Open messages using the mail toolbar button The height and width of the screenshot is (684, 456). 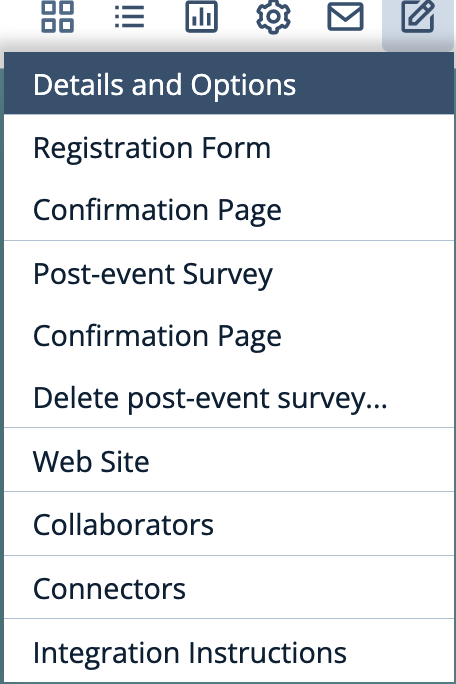tap(345, 17)
